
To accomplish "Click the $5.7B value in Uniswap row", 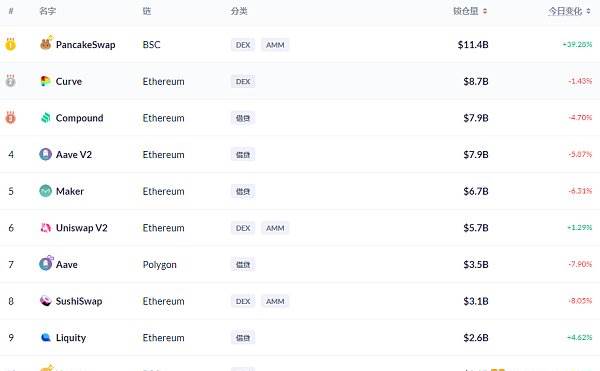I will click(x=476, y=228).
